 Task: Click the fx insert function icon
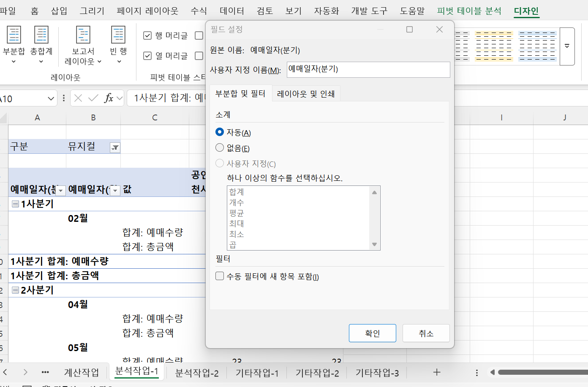109,98
